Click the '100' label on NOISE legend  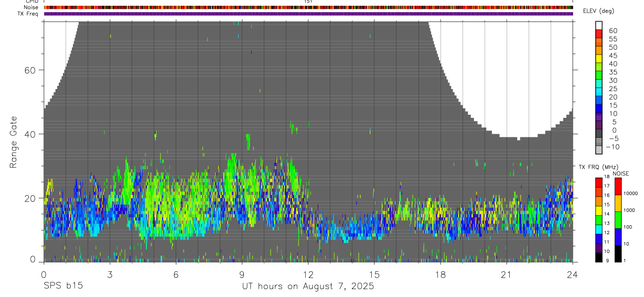pos(628,227)
